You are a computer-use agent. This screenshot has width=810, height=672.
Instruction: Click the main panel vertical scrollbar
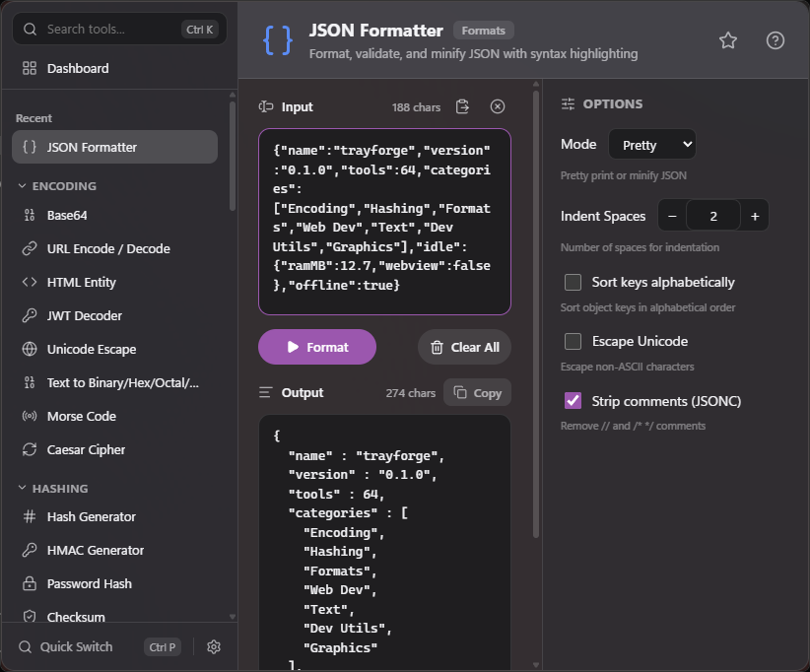536,314
